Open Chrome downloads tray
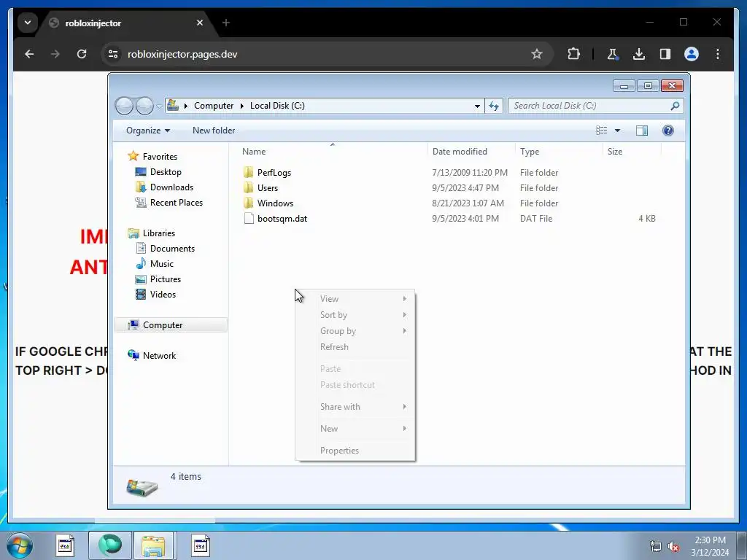Screen dimensions: 747x560 pos(639,54)
